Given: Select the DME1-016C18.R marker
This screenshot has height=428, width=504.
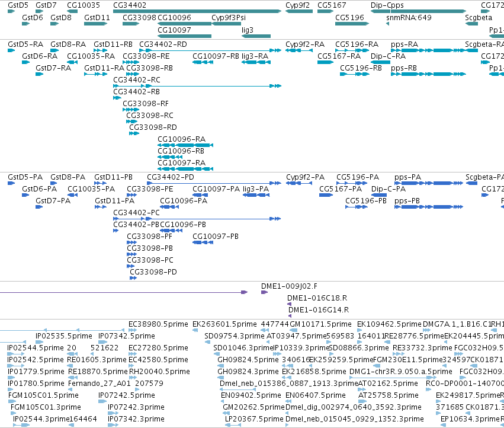Looking at the screenshot, I should (289, 304).
